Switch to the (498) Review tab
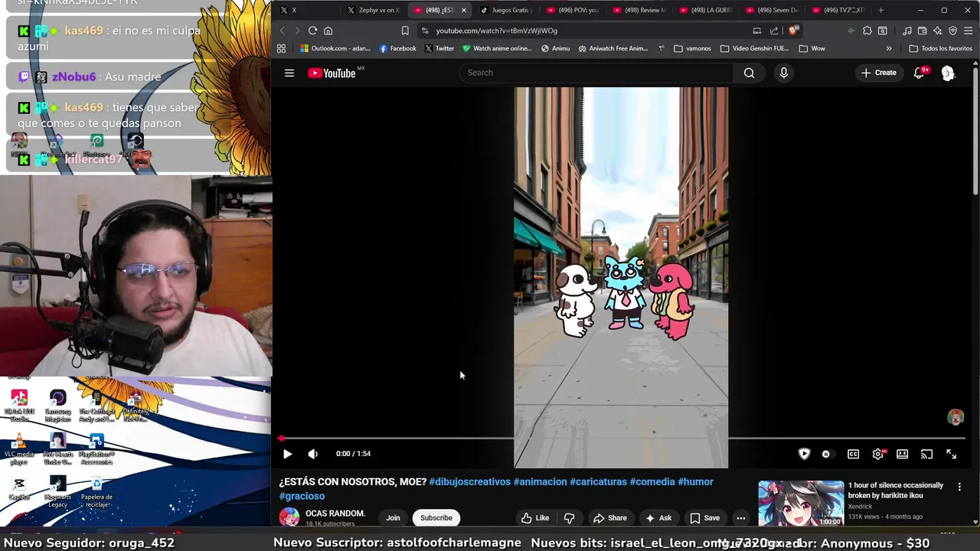Viewport: 980px width, 551px height. [639, 10]
